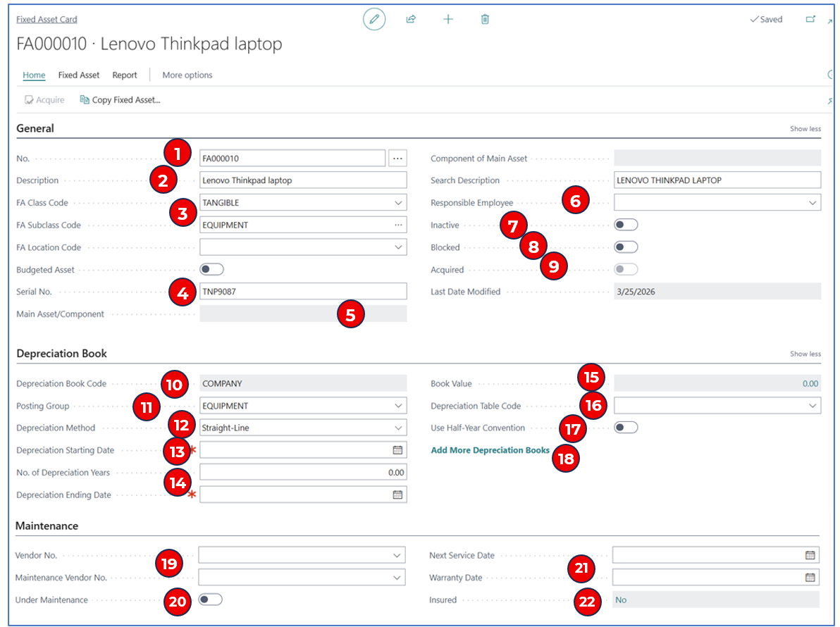Open the Report menu tab

[125, 75]
